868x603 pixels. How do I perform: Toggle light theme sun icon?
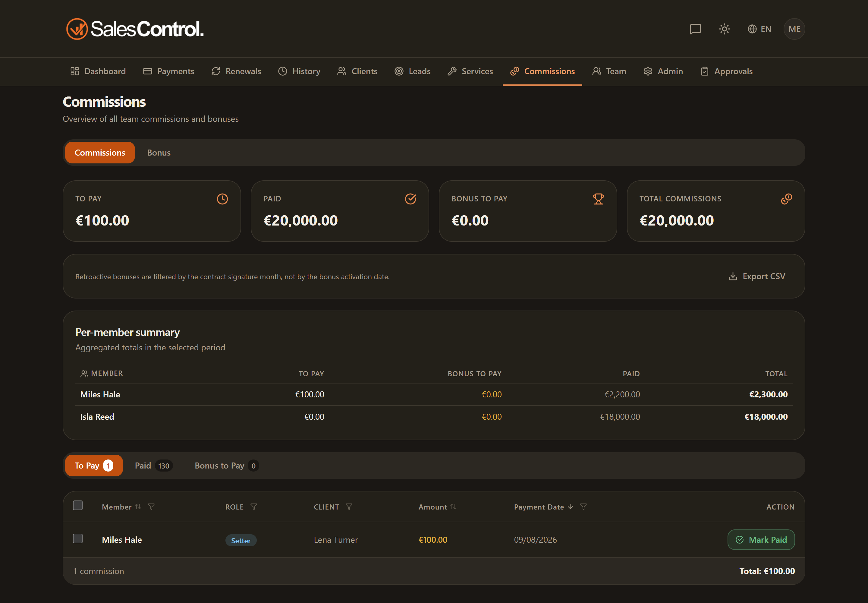point(724,29)
